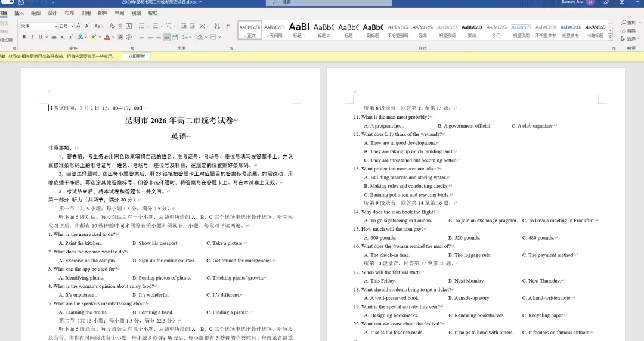
Task: Open the 设计 tab
Action: pos(52,13)
